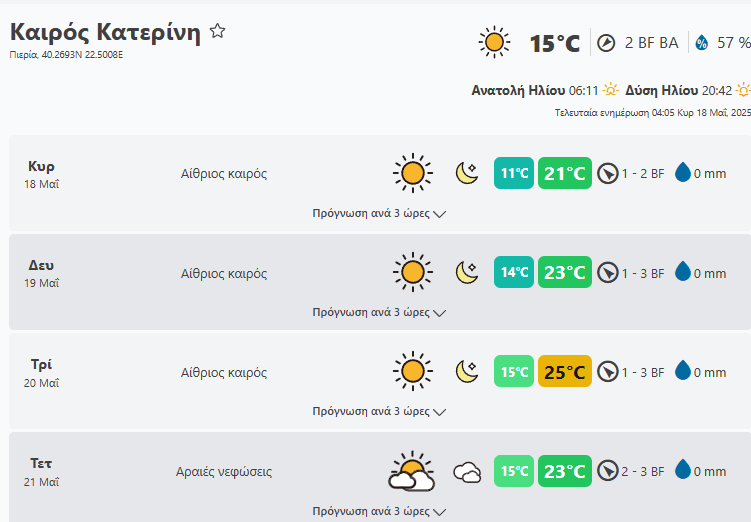Click the cloud night icon for Wednesday
751x522 pixels.
[467, 472]
